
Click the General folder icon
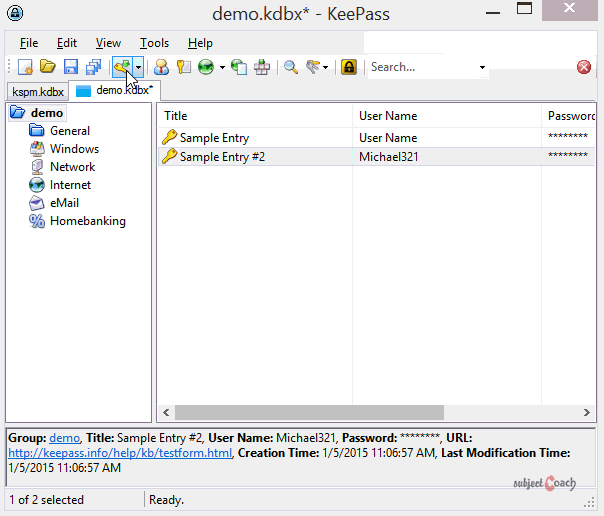point(37,131)
